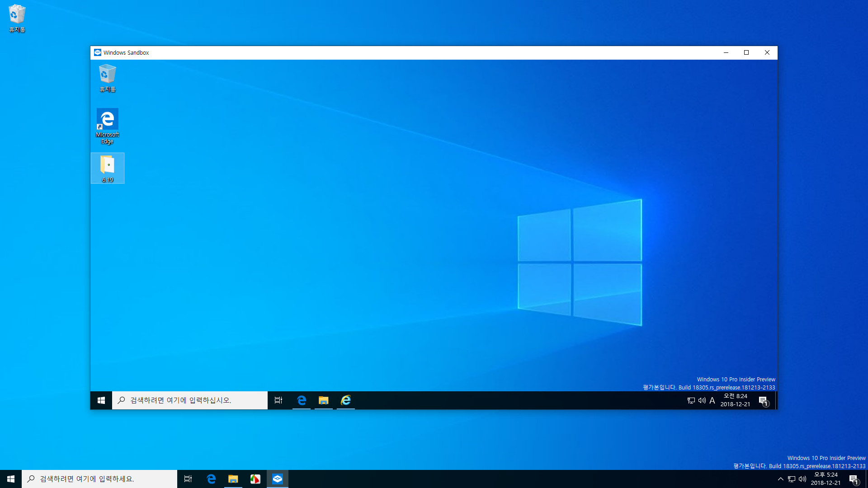Viewport: 868px width, 488px height.
Task: Click host taskbar search box
Action: (99, 479)
